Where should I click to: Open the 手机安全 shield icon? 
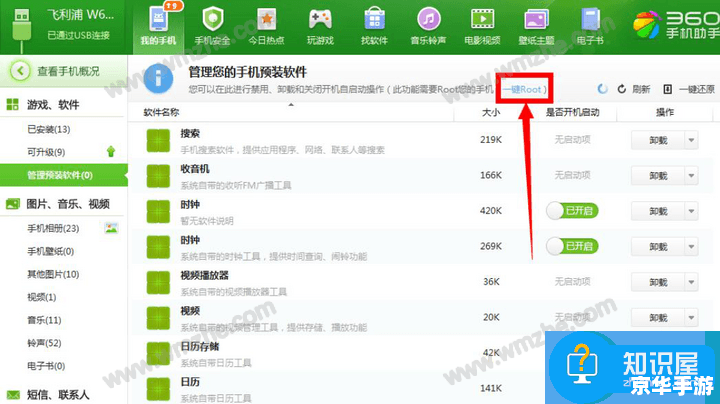click(x=213, y=19)
